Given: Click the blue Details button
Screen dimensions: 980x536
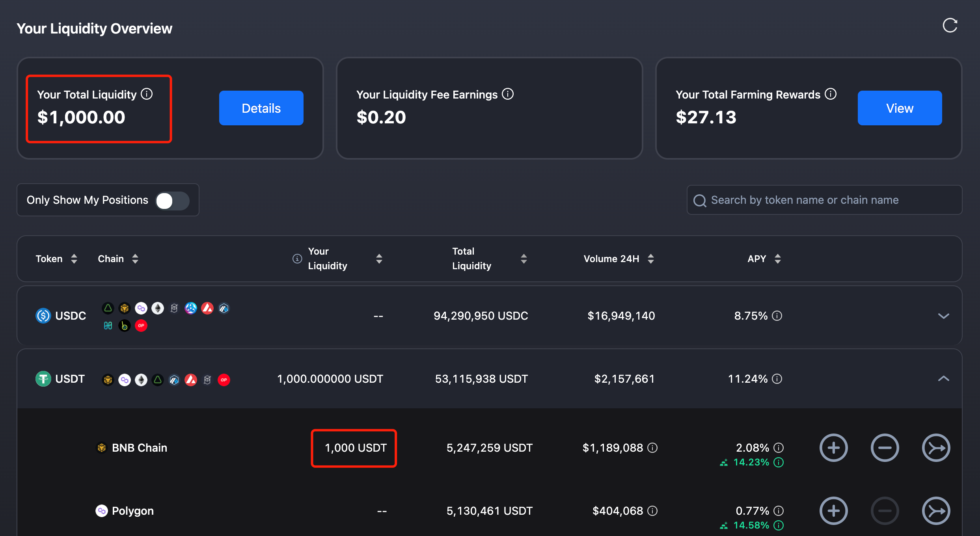Looking at the screenshot, I should [x=261, y=108].
